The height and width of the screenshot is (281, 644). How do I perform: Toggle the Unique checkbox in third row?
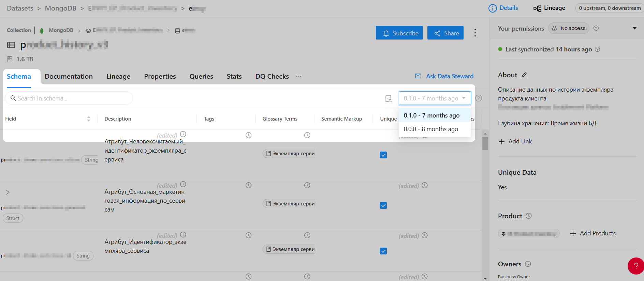pyautogui.click(x=383, y=251)
